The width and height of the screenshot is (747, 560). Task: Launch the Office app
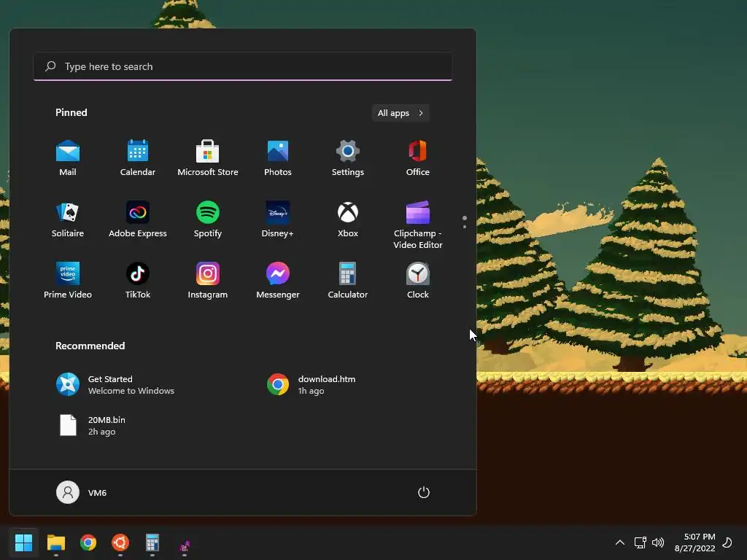point(418,158)
